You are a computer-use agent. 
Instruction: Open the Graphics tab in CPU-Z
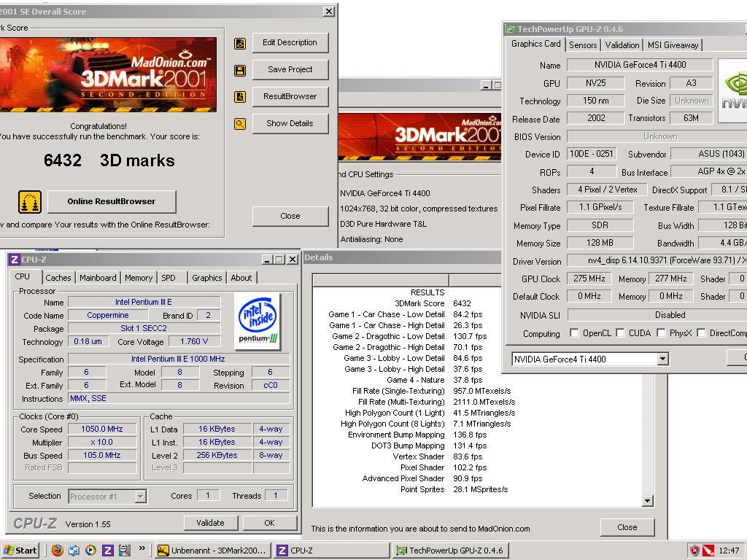pos(206,278)
